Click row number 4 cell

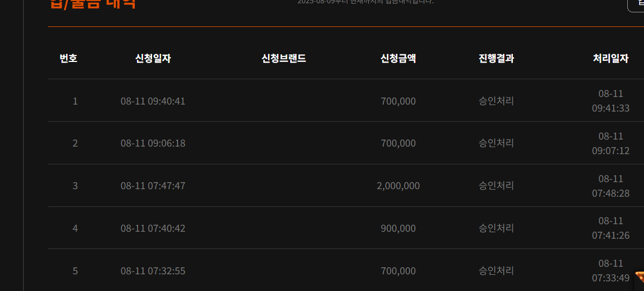pyautogui.click(x=75, y=228)
